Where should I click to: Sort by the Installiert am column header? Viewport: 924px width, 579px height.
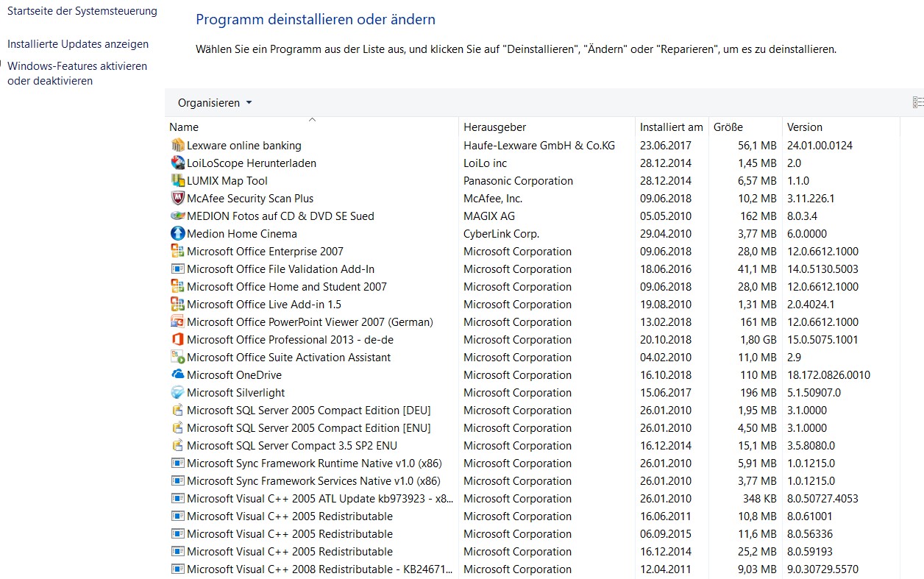672,127
